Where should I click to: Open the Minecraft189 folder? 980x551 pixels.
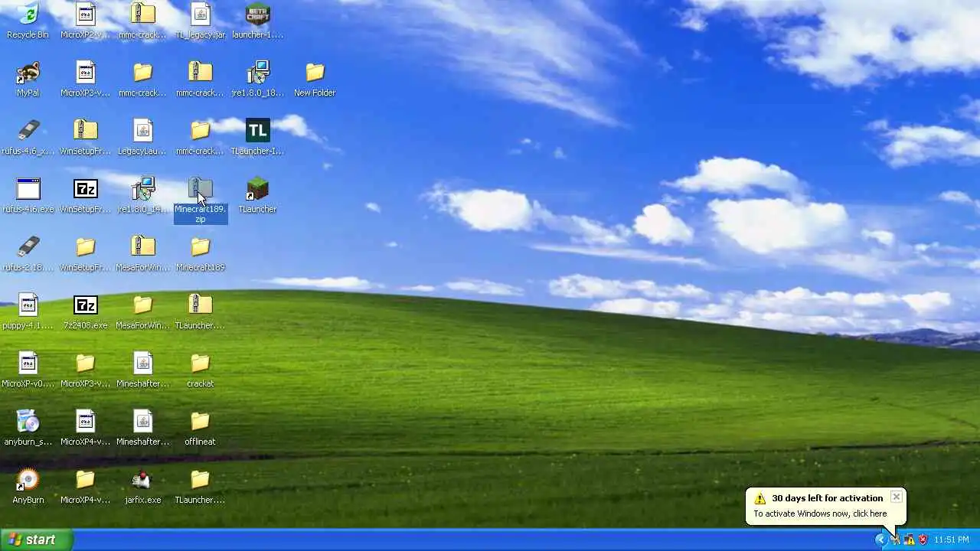pos(200,247)
